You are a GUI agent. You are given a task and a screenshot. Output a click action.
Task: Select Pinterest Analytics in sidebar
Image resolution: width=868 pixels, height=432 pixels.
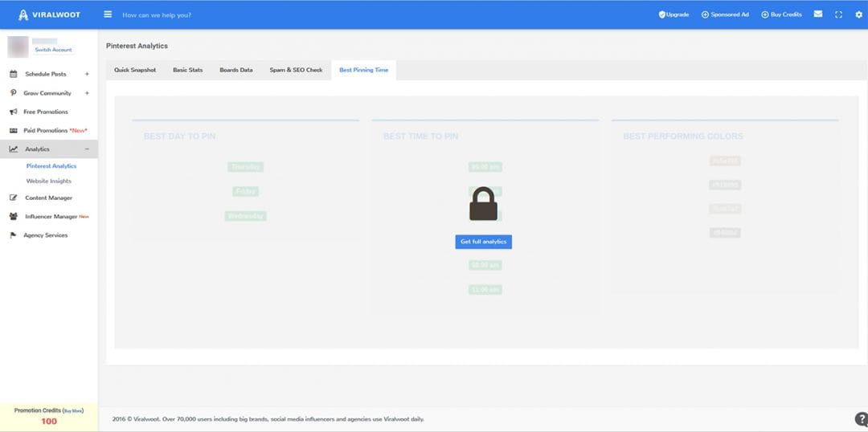[x=51, y=166]
